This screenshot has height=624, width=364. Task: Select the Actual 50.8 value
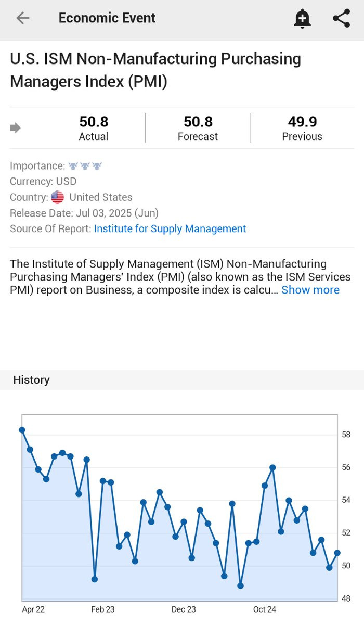(x=94, y=122)
